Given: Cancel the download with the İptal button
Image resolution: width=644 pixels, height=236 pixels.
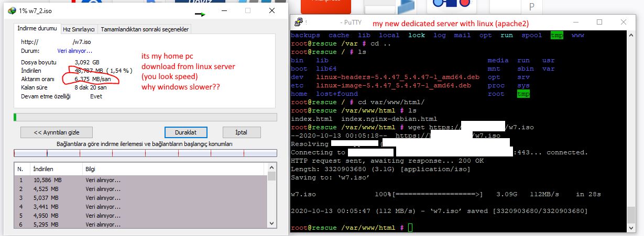Looking at the screenshot, I should coord(242,132).
